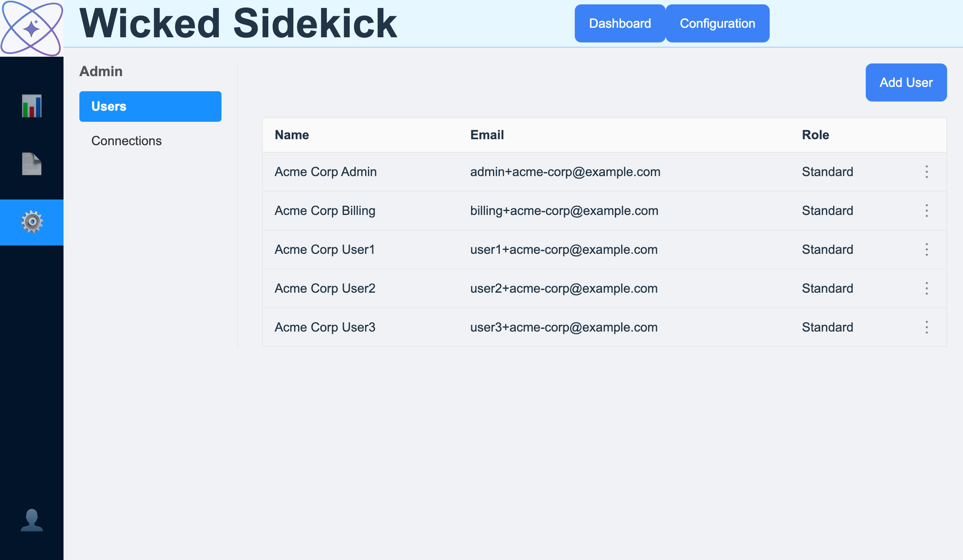Open the Connections page

tap(127, 141)
